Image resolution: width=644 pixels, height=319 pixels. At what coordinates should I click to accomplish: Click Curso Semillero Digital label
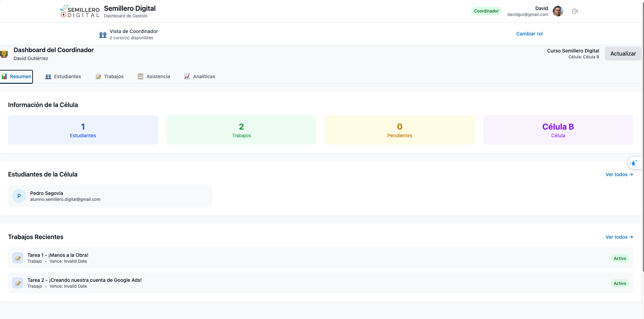pyautogui.click(x=573, y=51)
